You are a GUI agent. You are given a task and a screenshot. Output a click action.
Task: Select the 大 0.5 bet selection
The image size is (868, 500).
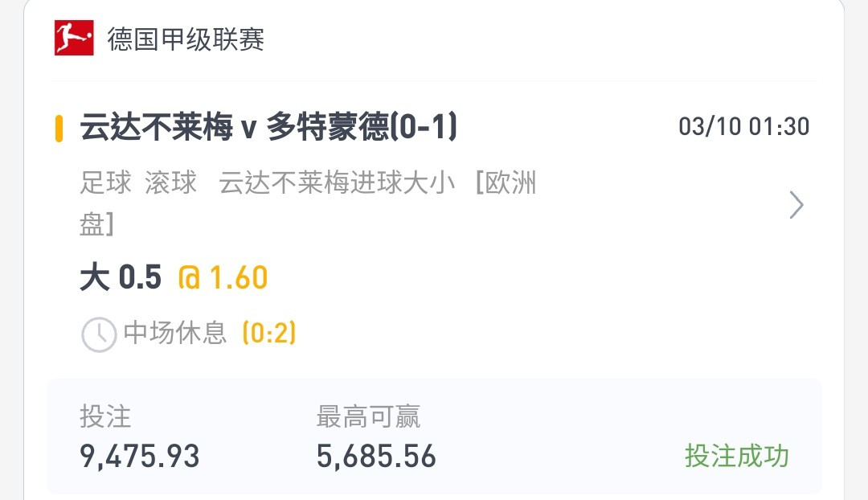point(120,277)
